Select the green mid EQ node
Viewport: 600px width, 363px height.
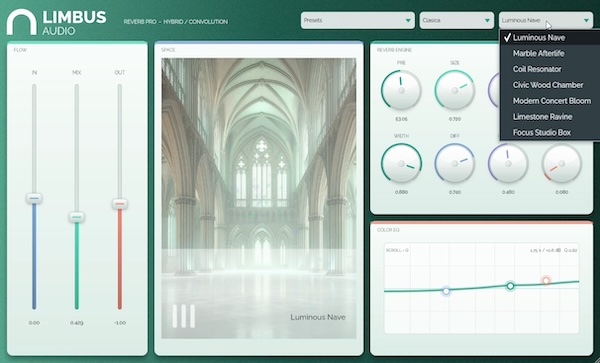pos(510,286)
